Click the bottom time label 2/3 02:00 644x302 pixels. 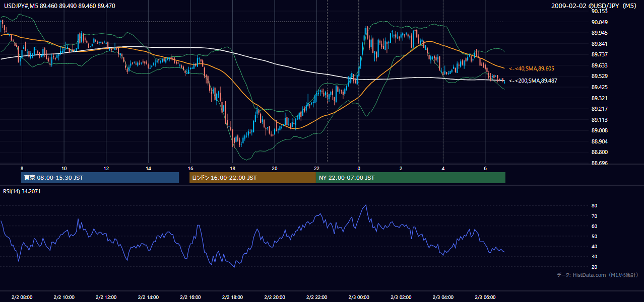coord(401,297)
